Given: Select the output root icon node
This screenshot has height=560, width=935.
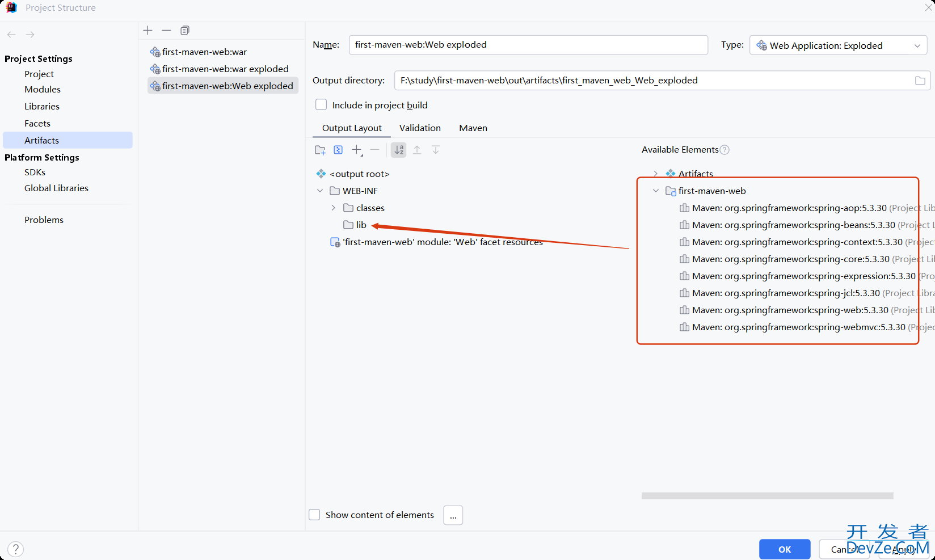Looking at the screenshot, I should 321,174.
